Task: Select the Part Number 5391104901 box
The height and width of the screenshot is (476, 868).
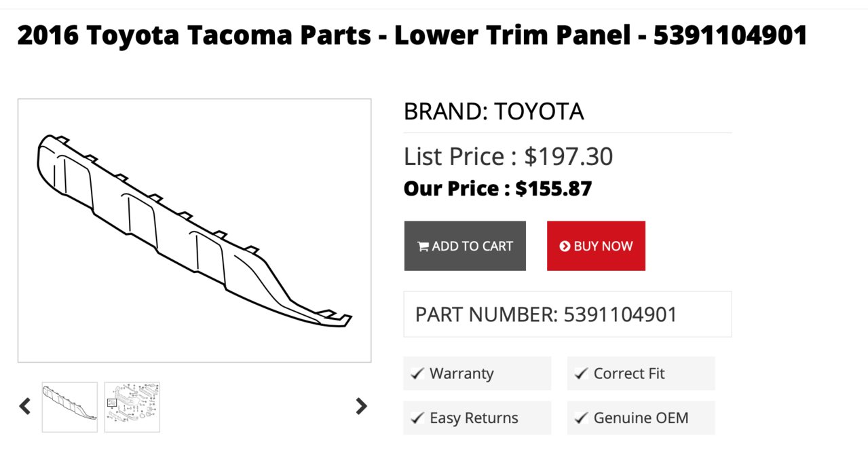Action: click(567, 314)
